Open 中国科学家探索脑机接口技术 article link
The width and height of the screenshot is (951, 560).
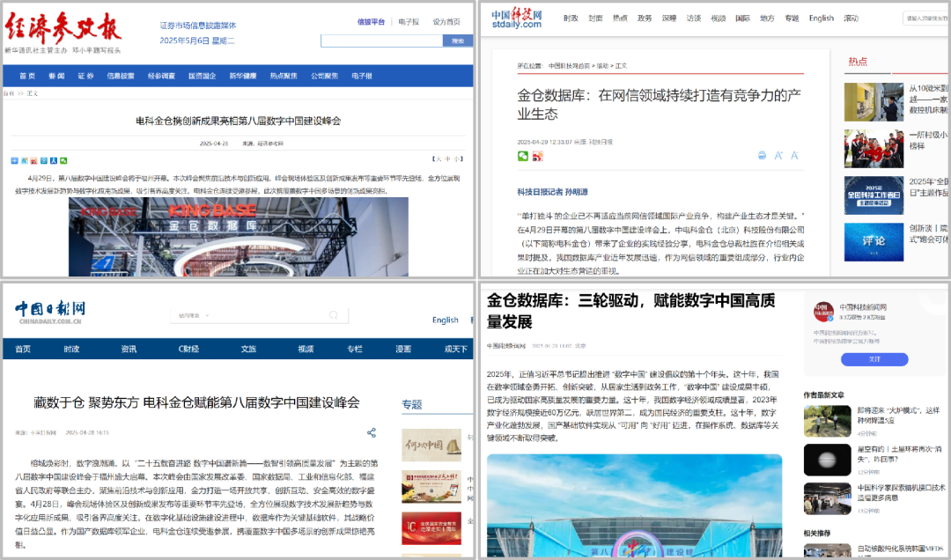pyautogui.click(x=901, y=492)
